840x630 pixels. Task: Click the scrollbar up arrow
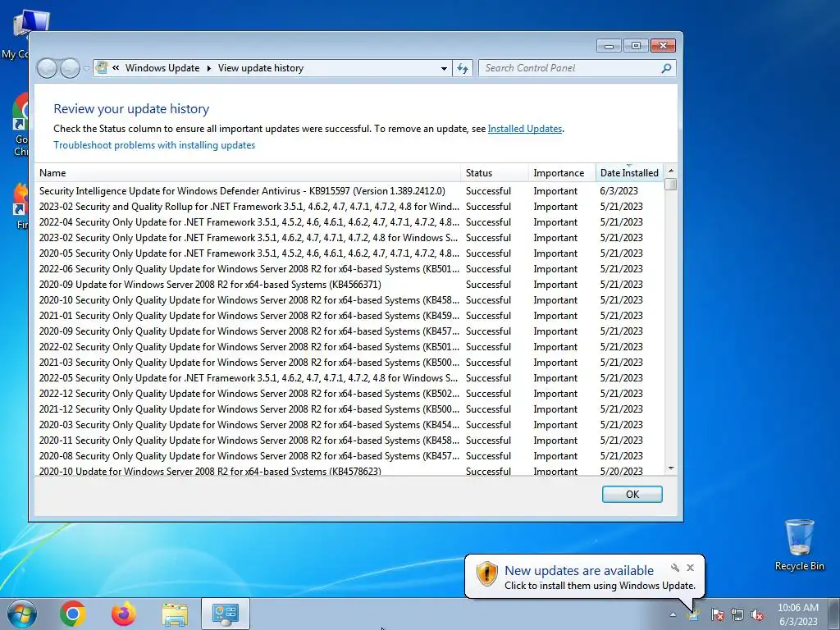click(671, 171)
